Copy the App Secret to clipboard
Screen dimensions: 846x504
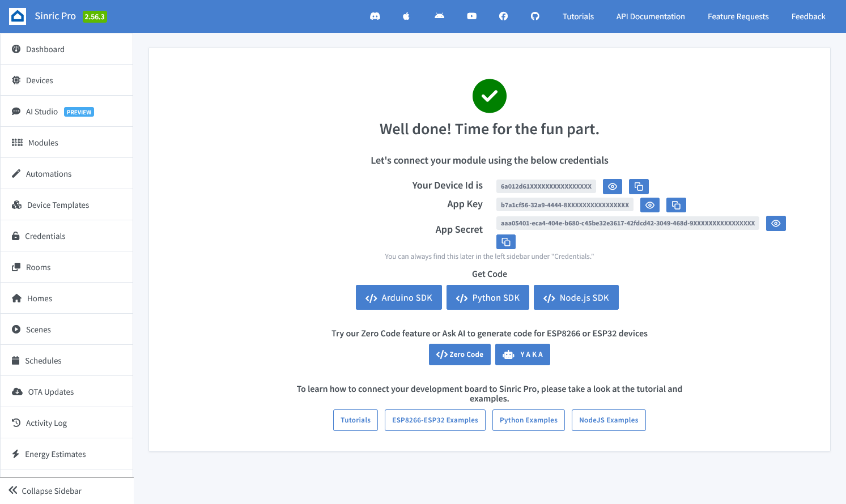pyautogui.click(x=506, y=242)
